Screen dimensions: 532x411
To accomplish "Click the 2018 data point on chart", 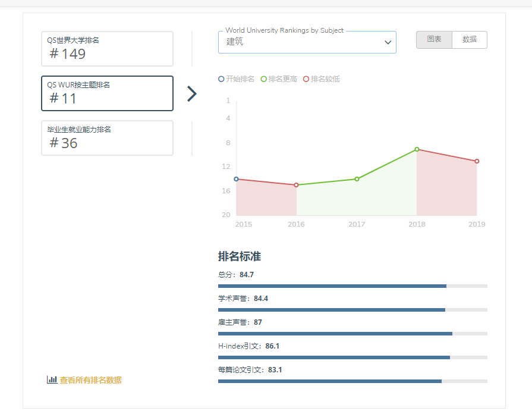I will point(417,149).
